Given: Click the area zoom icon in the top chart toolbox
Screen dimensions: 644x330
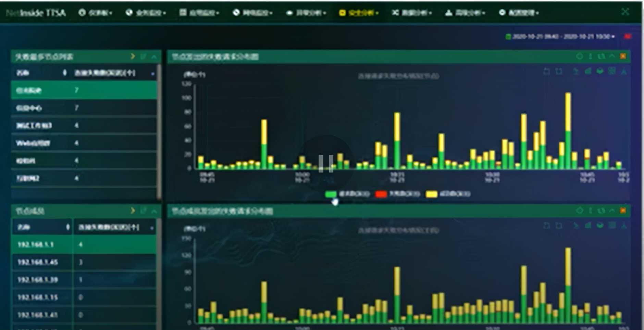Looking at the screenshot, I should coord(547,71).
